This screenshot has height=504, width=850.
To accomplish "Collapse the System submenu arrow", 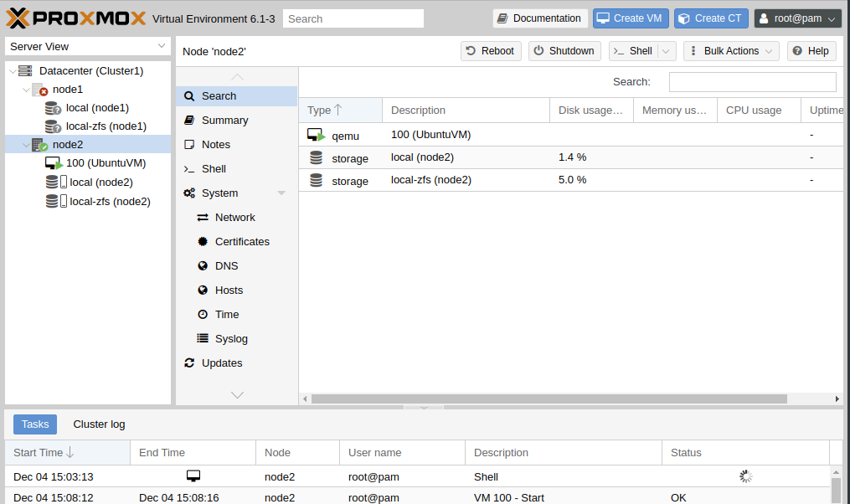I will pos(281,193).
